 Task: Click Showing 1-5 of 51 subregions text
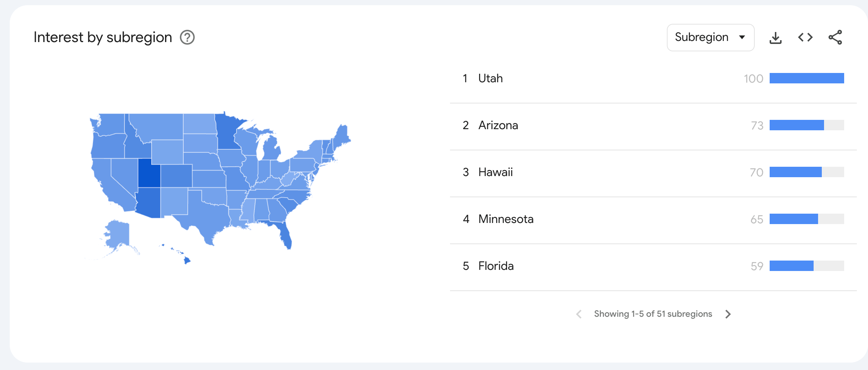pos(653,314)
